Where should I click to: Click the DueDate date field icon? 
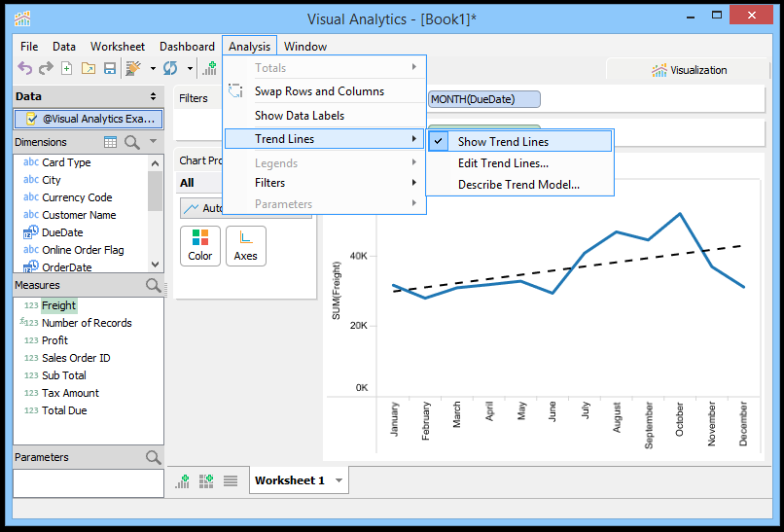click(x=31, y=232)
